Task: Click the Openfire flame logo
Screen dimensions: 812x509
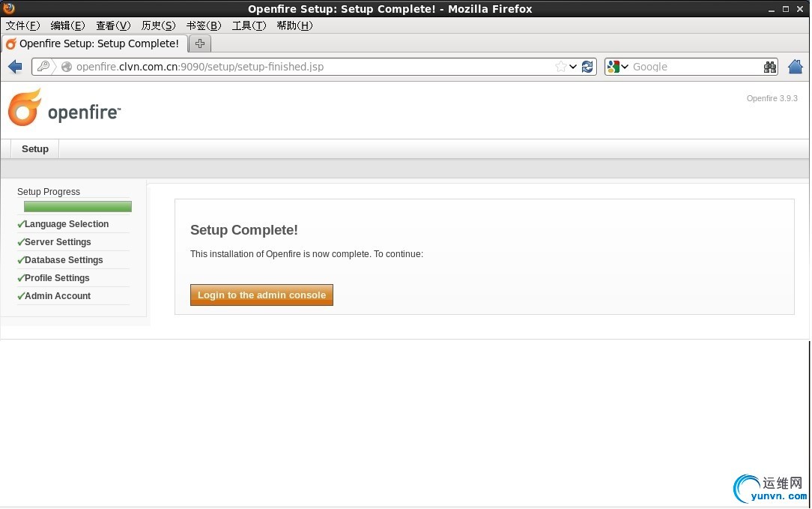Action: pos(24,107)
